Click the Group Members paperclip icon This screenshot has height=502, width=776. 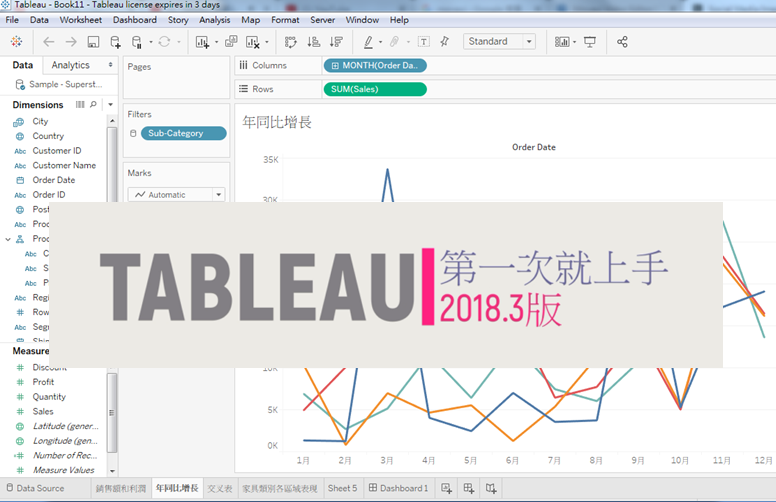click(394, 42)
